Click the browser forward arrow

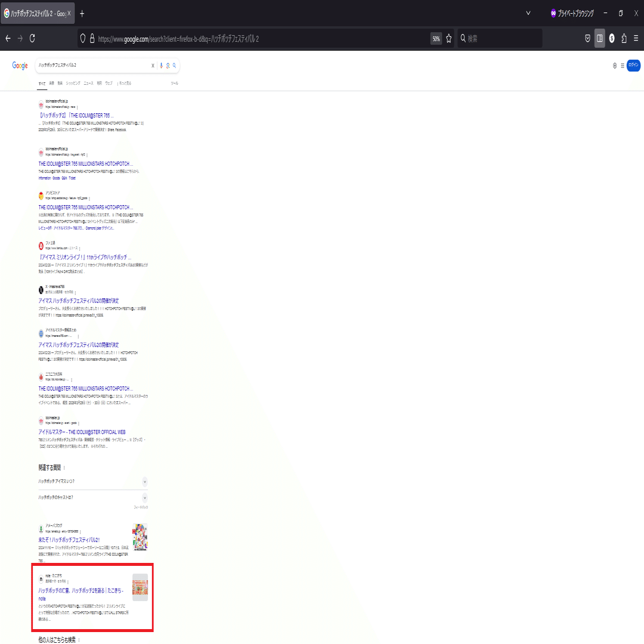(x=20, y=39)
